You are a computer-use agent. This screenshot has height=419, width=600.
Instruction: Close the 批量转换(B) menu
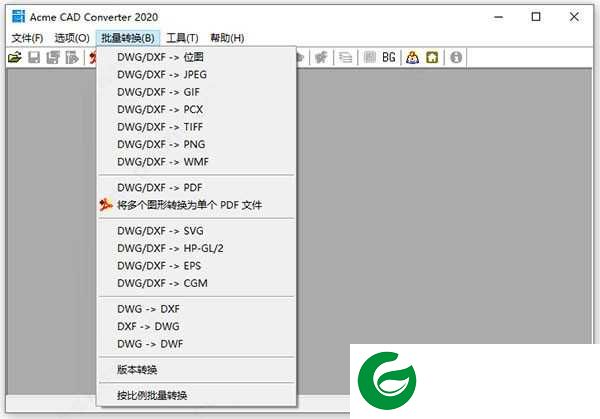[x=128, y=38]
